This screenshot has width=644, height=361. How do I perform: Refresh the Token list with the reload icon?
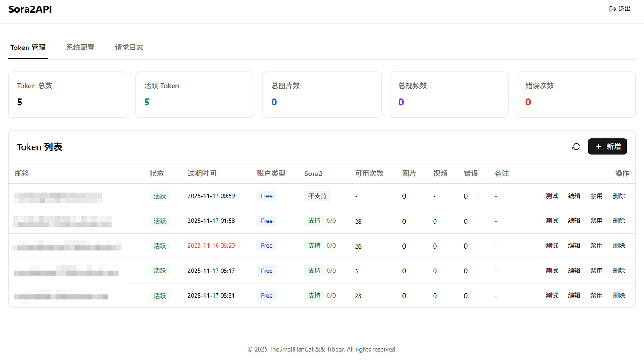[x=576, y=146]
